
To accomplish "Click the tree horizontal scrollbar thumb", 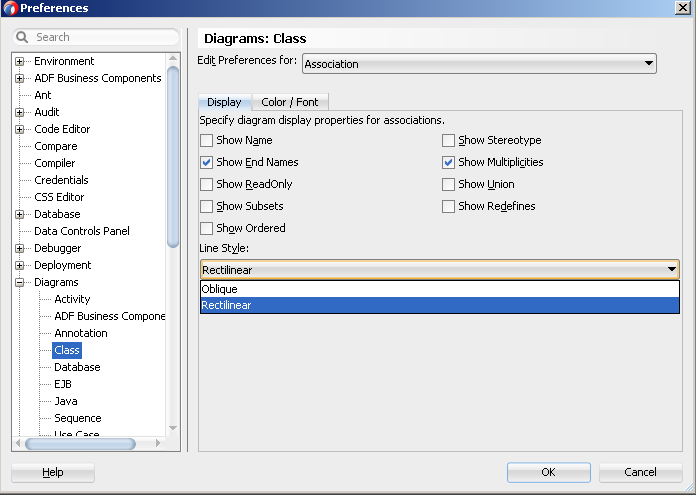I will pos(80,444).
